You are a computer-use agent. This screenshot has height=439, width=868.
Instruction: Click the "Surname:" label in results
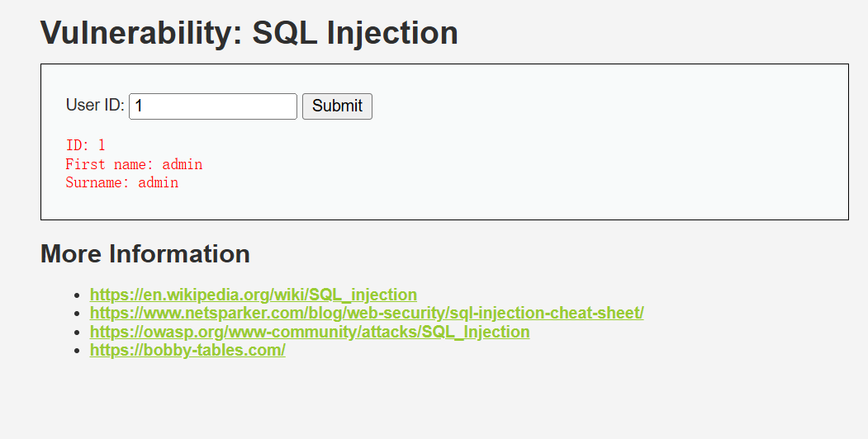pos(97,182)
